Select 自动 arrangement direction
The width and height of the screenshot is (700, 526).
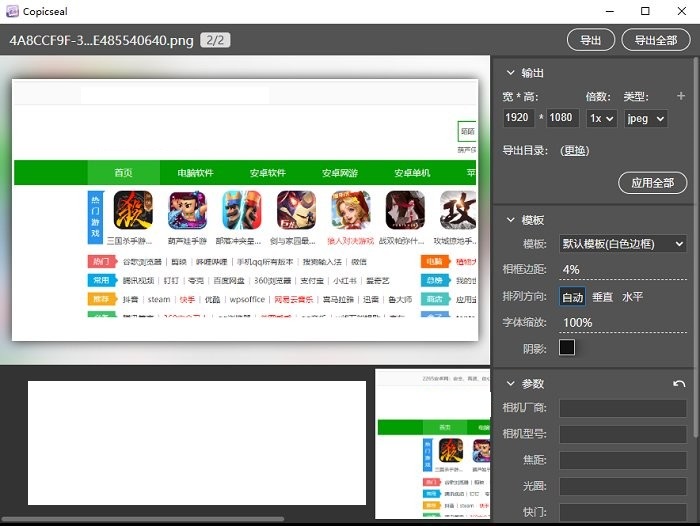(572, 297)
